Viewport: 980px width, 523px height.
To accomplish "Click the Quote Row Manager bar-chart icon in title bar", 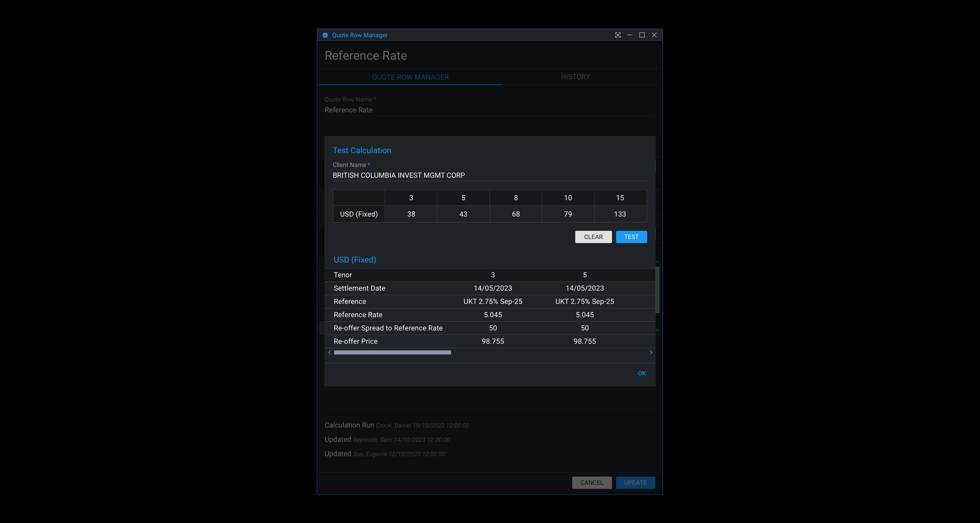I will 324,35.
